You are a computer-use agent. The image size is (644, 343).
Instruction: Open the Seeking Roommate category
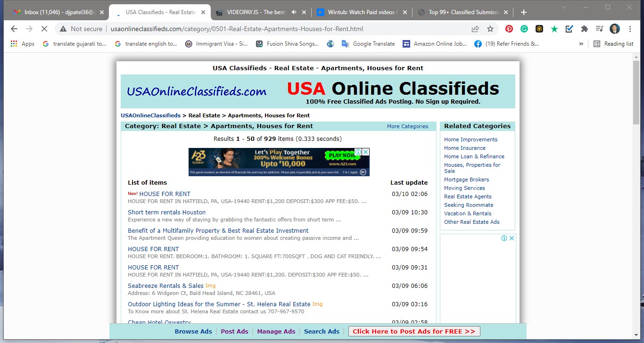coord(469,205)
